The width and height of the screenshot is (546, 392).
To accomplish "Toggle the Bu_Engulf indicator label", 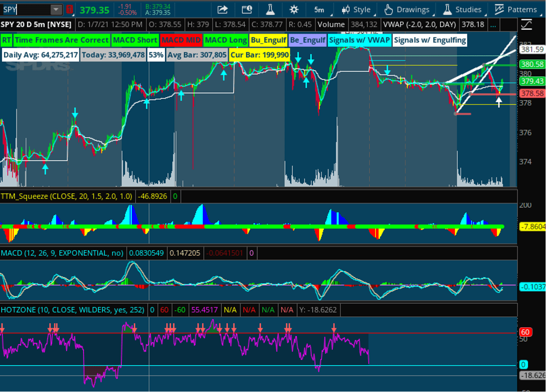I will click(x=268, y=40).
